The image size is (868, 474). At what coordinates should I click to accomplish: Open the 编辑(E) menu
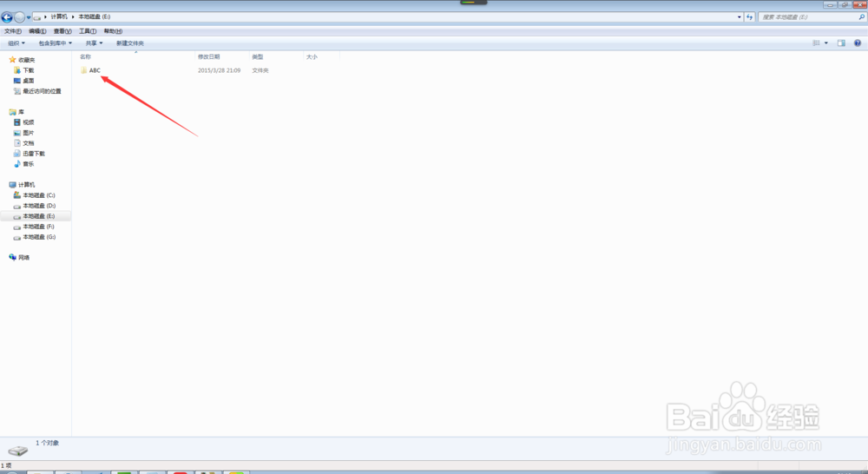(x=37, y=31)
